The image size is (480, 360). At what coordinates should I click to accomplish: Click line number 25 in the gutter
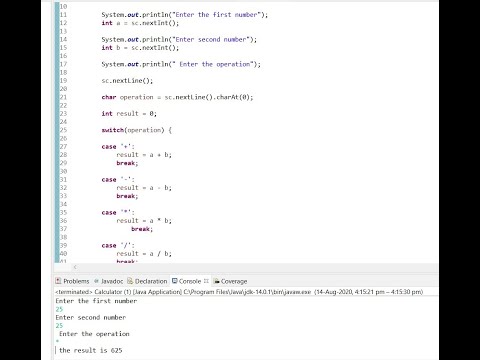(63, 130)
